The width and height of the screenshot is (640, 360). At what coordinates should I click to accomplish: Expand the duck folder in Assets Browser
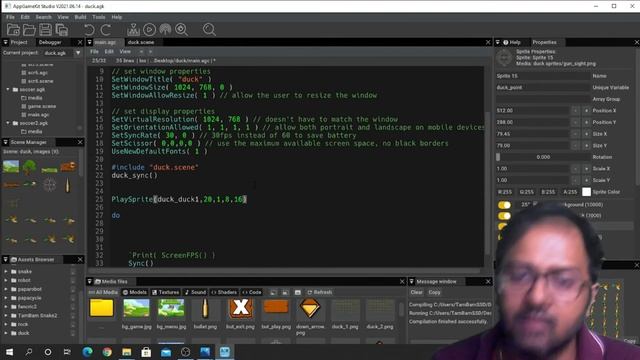tap(6, 333)
